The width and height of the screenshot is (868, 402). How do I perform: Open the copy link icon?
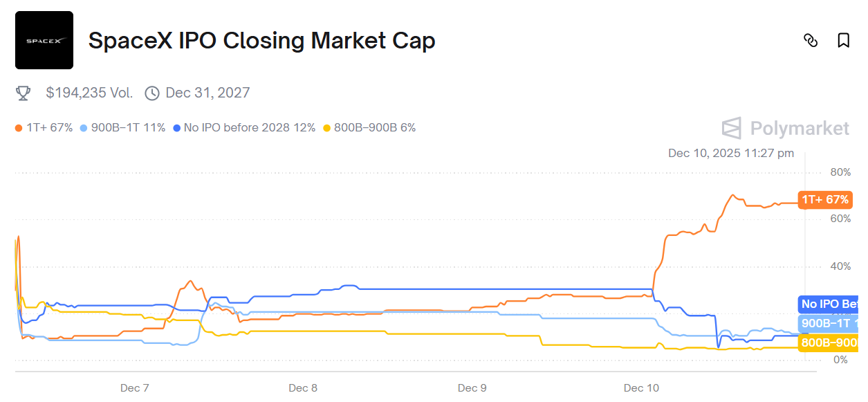(812, 42)
